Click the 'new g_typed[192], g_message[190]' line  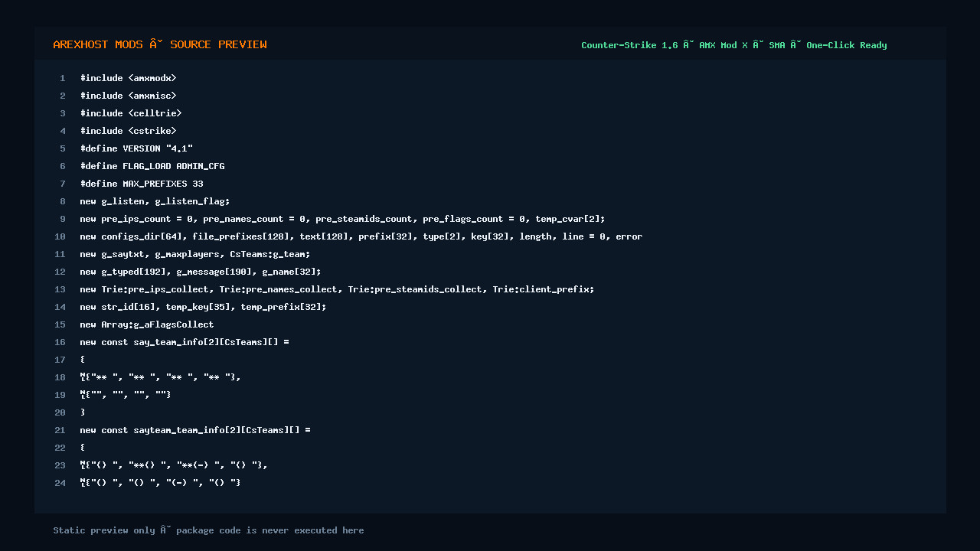[201, 272]
